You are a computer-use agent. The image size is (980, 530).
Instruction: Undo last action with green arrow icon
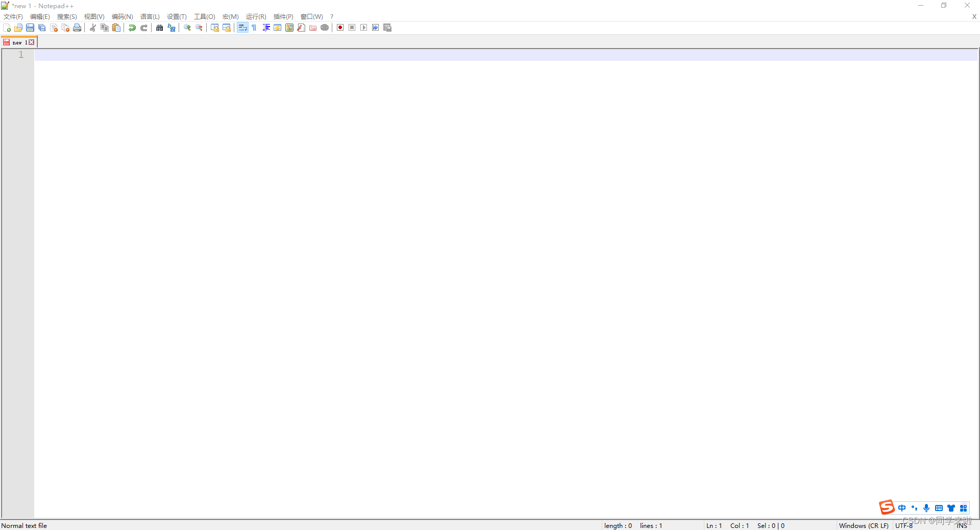coord(132,28)
